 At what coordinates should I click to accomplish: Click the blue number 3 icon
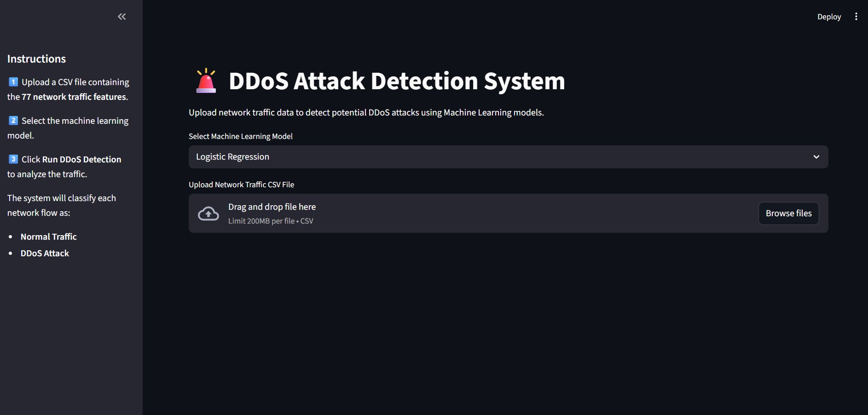point(13,159)
